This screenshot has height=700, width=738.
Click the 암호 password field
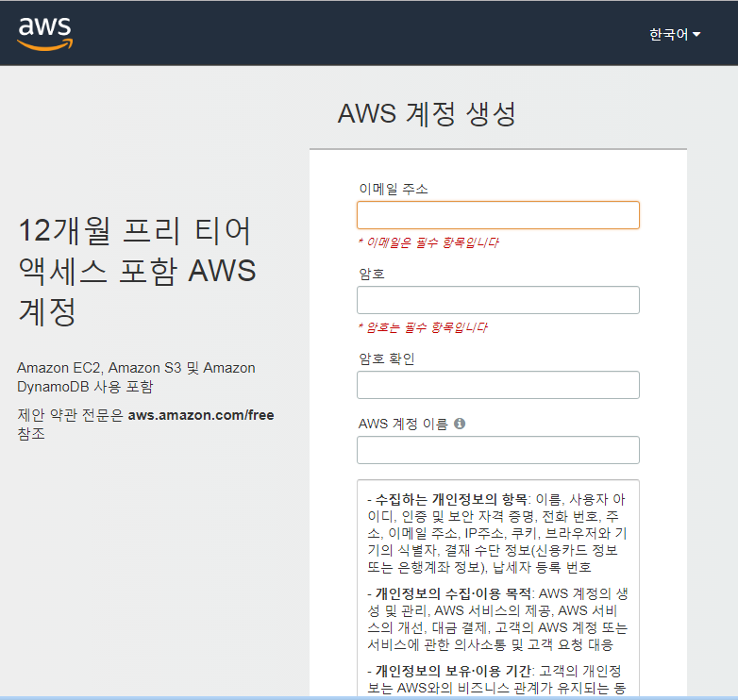pos(498,300)
